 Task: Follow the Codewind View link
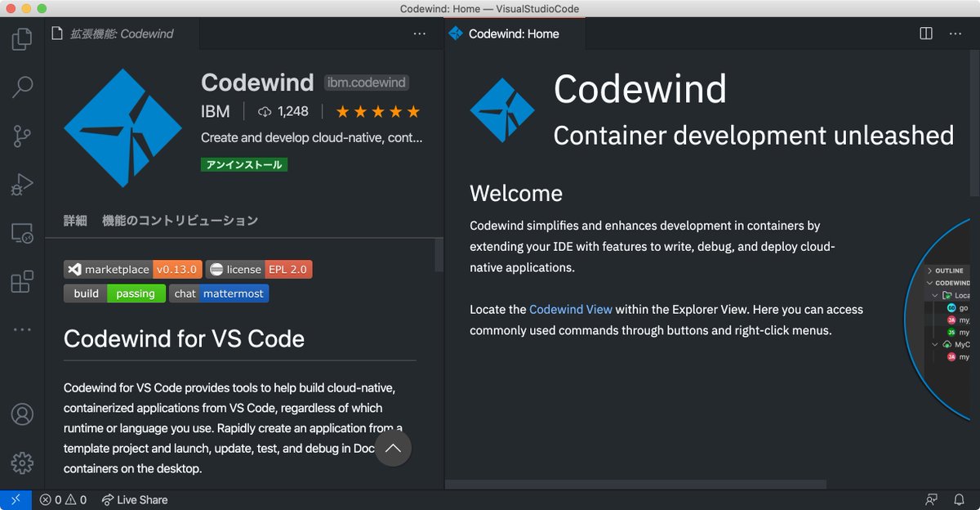[x=571, y=310]
